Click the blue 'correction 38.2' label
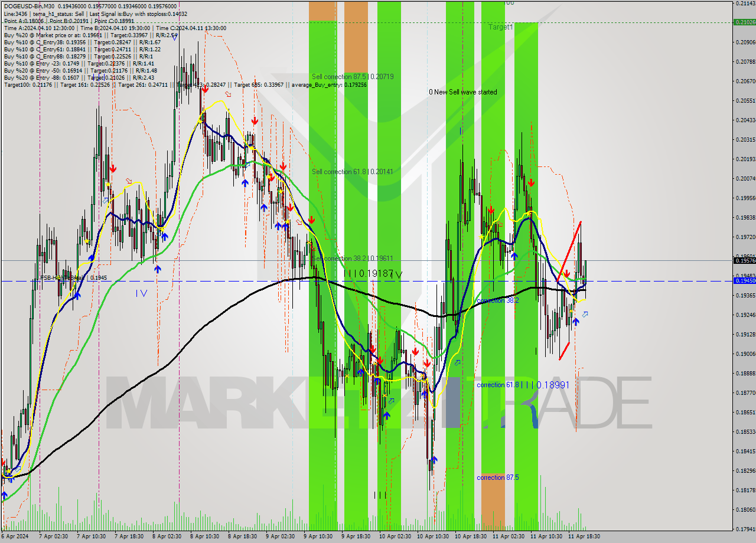 click(x=498, y=300)
